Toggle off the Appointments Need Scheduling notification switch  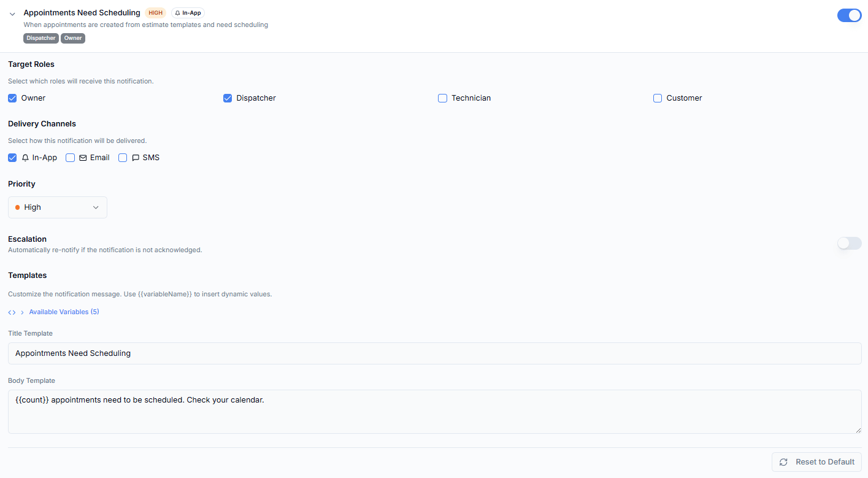click(x=850, y=15)
